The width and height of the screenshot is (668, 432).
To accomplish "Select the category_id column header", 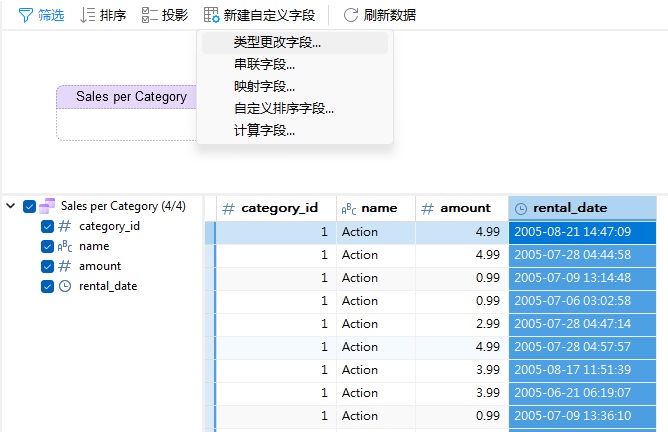I will pyautogui.click(x=276, y=208).
